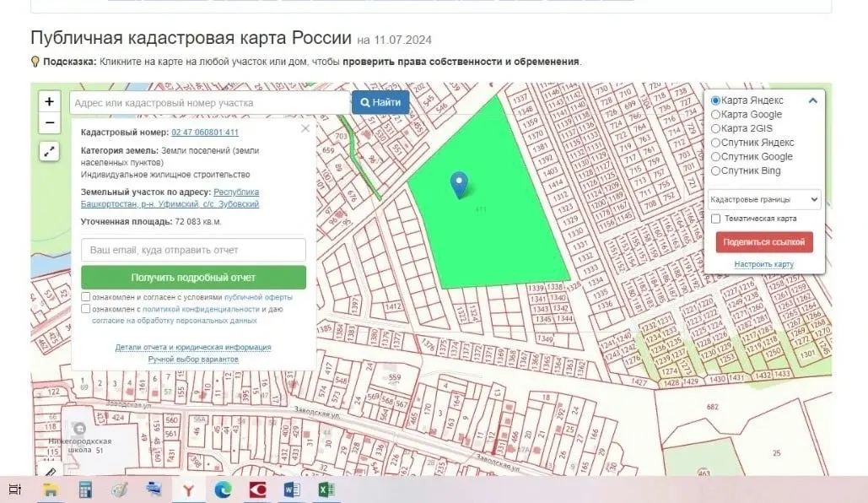The width and height of the screenshot is (868, 503).
Task: Zoom in the map with plus button
Action: pos(49,102)
